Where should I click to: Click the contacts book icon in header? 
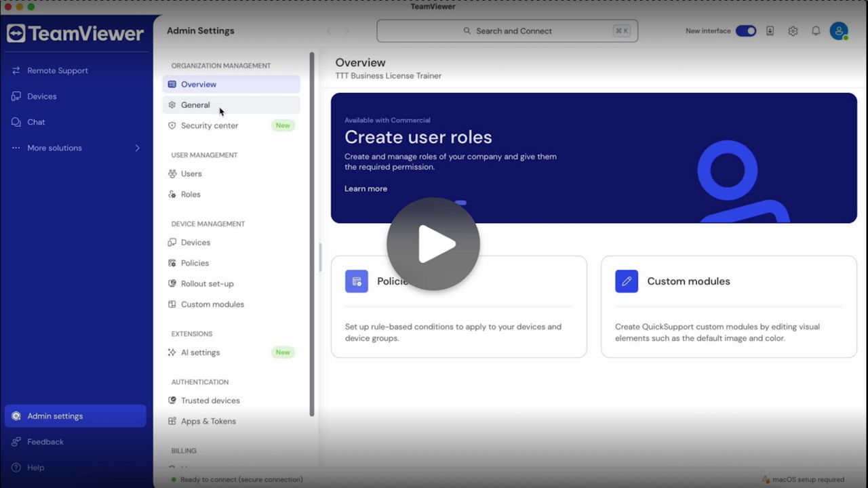pos(770,31)
